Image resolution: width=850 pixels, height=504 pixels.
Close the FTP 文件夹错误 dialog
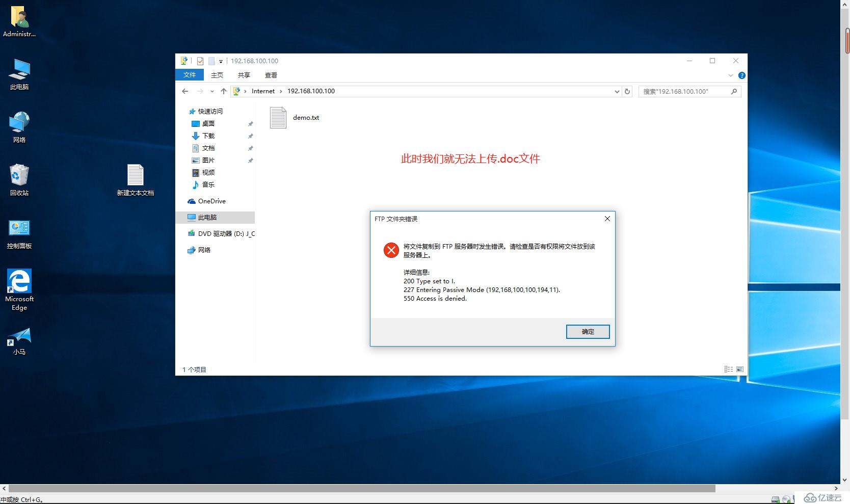[607, 219]
